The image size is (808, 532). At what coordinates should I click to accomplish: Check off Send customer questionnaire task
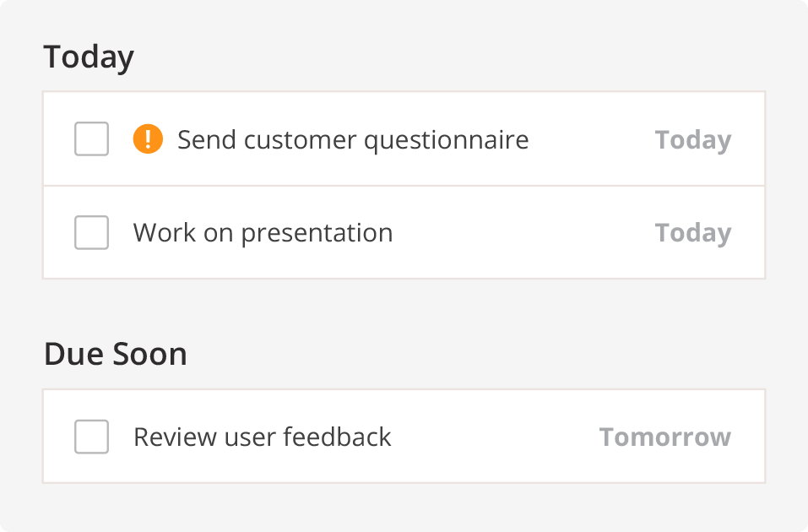point(91,139)
